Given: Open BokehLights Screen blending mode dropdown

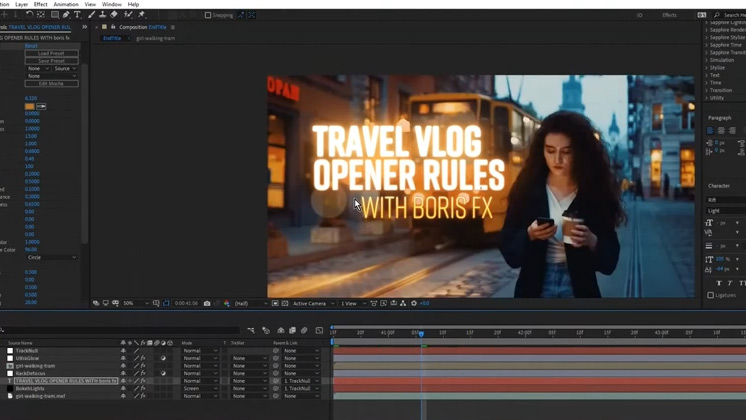Looking at the screenshot, I should pos(200,389).
